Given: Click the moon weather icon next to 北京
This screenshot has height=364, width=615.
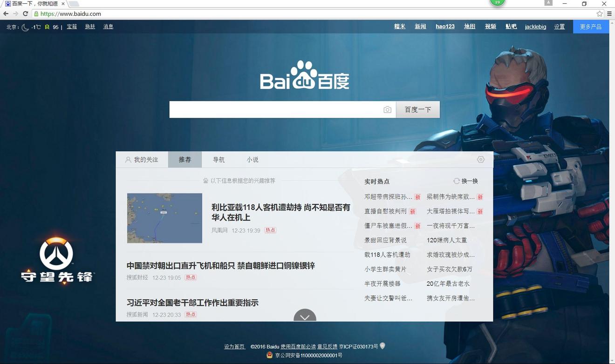Looking at the screenshot, I should pos(26,27).
